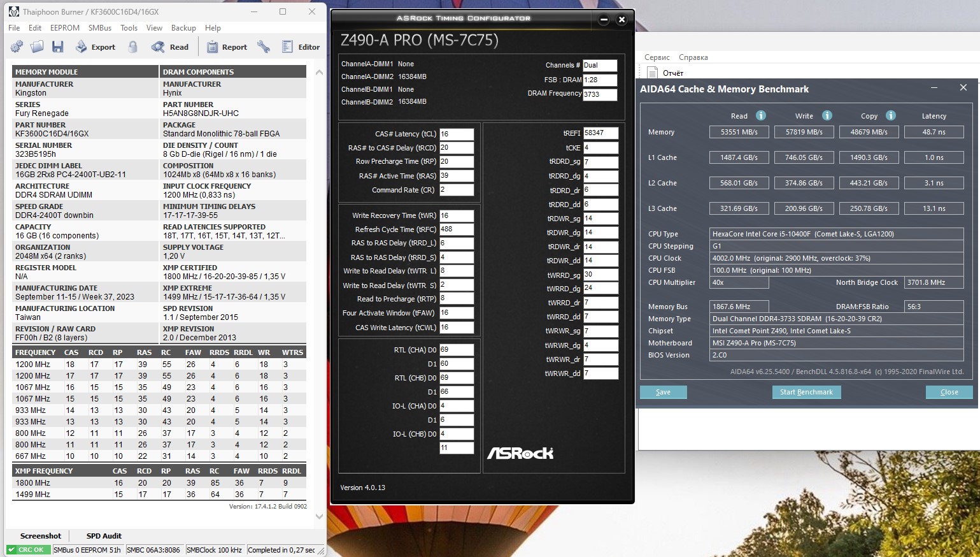Image resolution: width=980 pixels, height=557 pixels.
Task: Click the SMBClock 100 kHz status entry
Action: (214, 550)
